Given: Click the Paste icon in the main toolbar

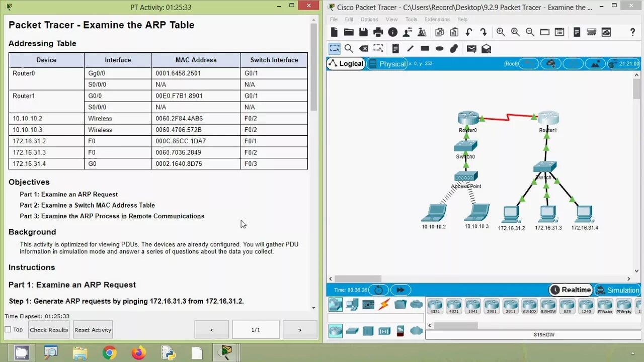Looking at the screenshot, I should point(454,32).
